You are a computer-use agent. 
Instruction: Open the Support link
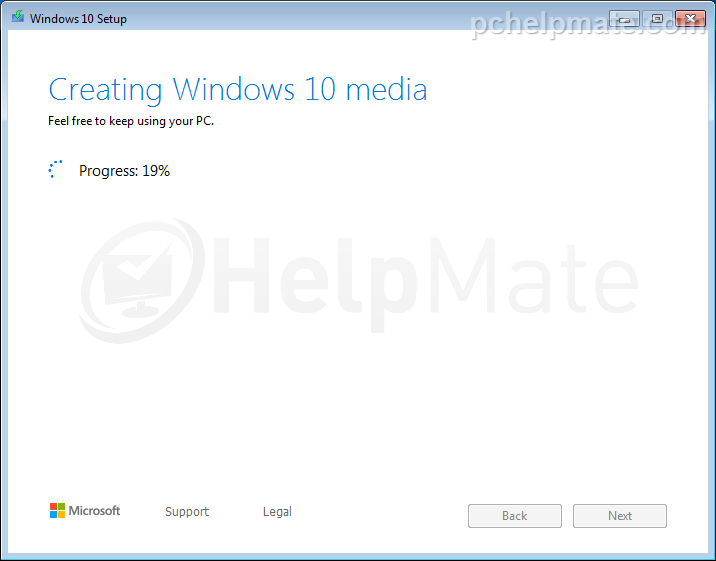pyautogui.click(x=187, y=511)
